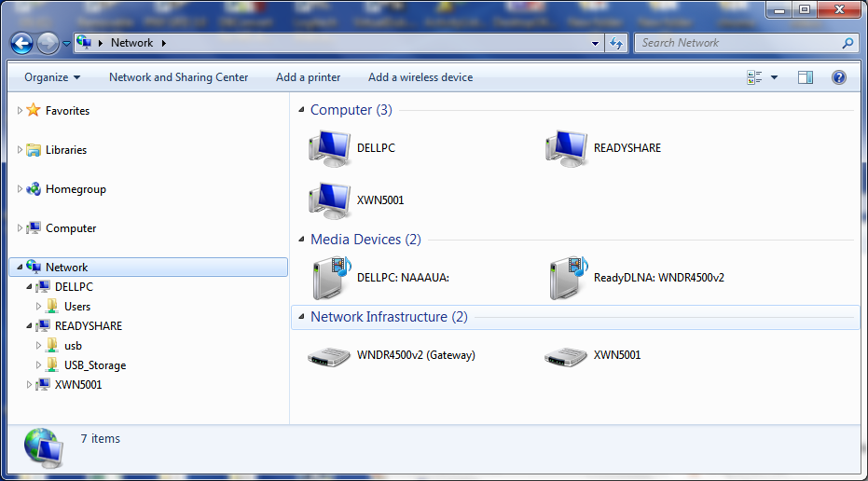The width and height of the screenshot is (868, 481).
Task: Select the Libraries folder icon
Action: coord(34,149)
